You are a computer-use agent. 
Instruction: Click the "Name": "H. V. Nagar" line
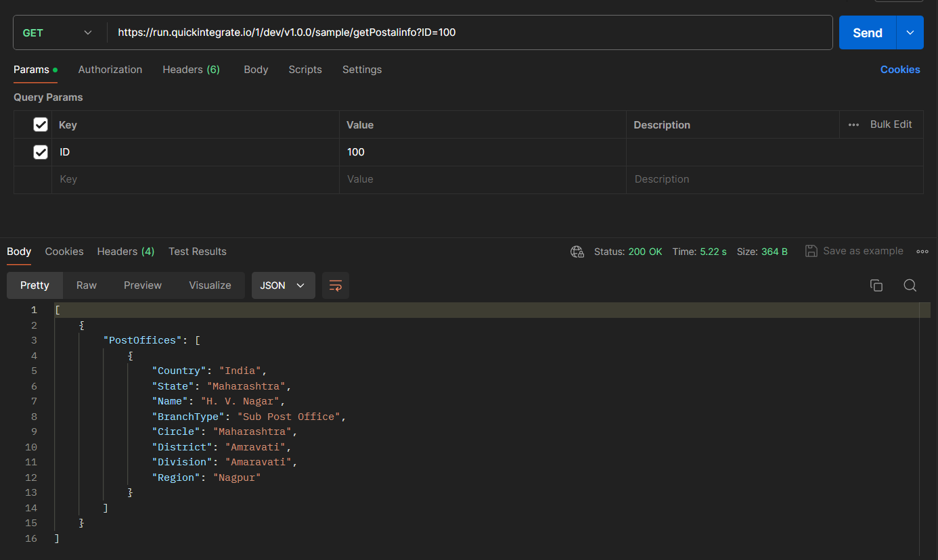point(219,401)
